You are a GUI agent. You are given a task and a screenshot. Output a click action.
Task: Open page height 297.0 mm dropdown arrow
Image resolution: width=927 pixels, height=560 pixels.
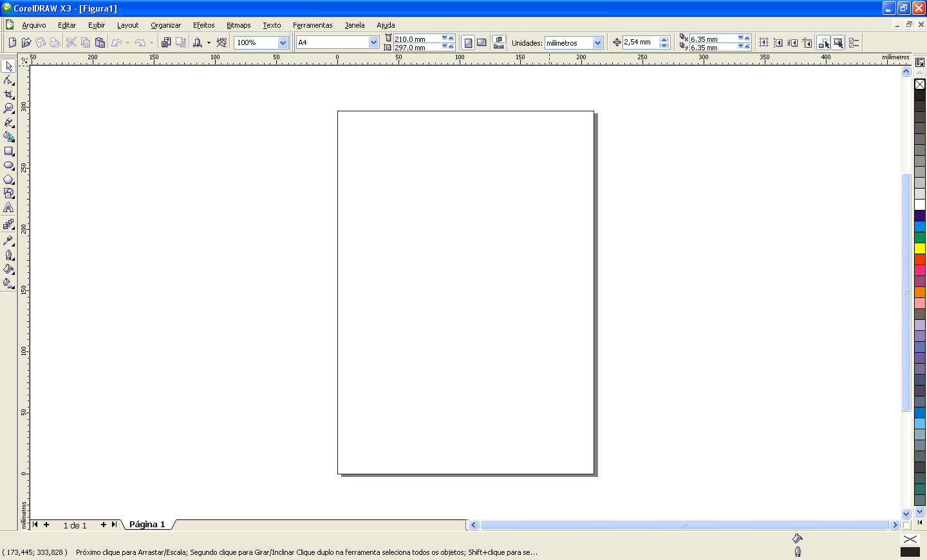click(x=444, y=46)
